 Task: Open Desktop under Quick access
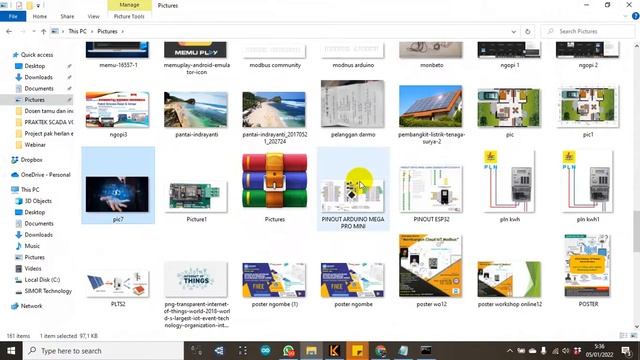pyautogui.click(x=35, y=66)
